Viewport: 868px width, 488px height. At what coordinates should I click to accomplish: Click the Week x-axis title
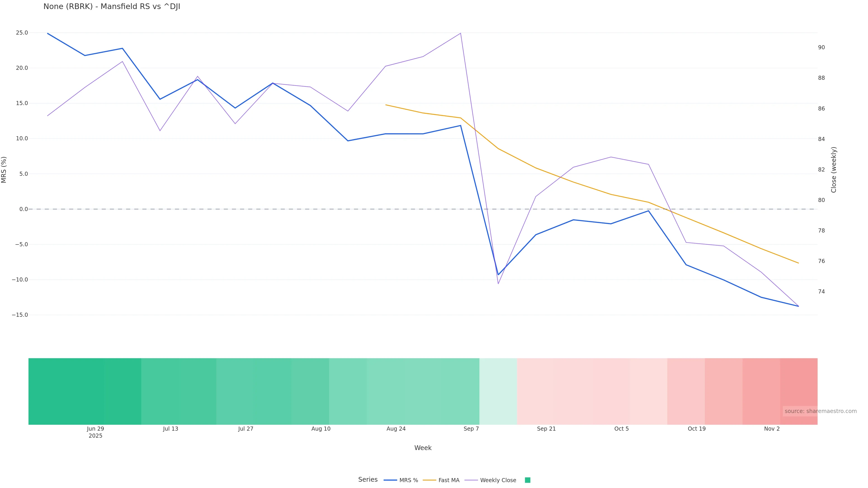[x=423, y=448]
